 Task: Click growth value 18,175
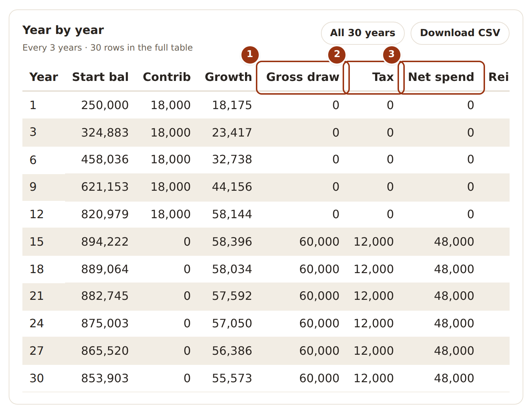232,105
